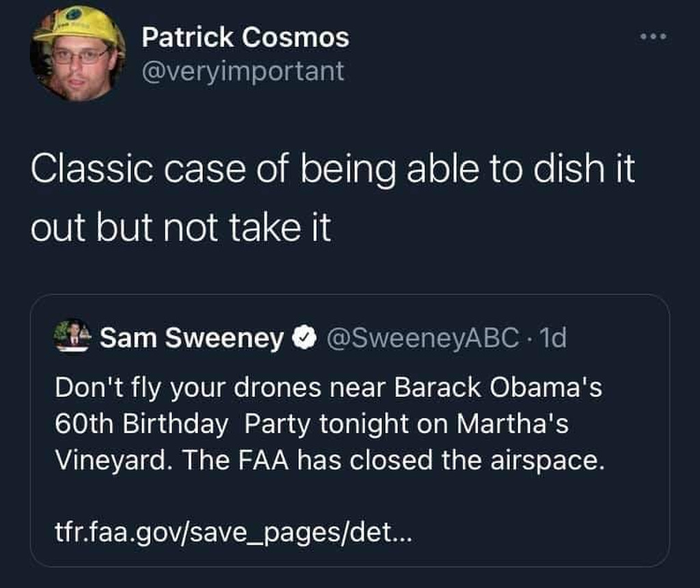Click the "out but not take it" line
Image resolution: width=700 pixels, height=588 pixels.
coord(180,228)
